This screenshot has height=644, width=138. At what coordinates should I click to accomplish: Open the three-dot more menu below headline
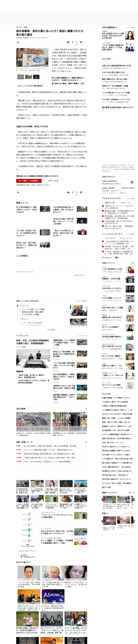tap(85, 42)
